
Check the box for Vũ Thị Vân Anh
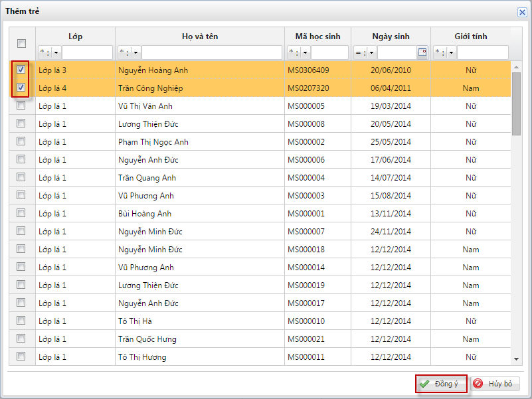click(21, 106)
